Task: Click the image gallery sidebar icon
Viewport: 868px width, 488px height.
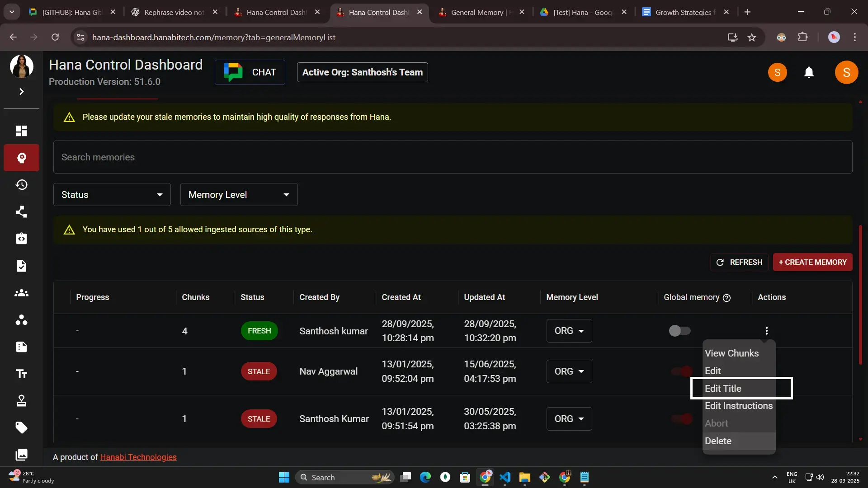Action: tap(21, 454)
